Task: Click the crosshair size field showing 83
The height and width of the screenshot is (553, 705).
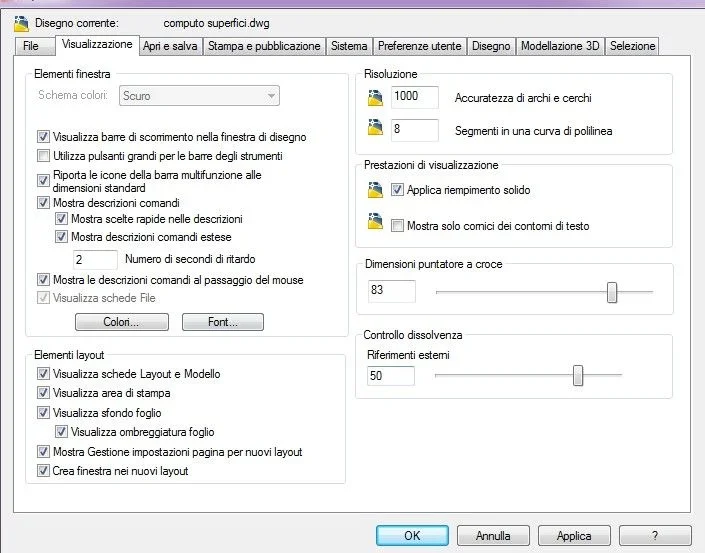Action: (x=392, y=291)
